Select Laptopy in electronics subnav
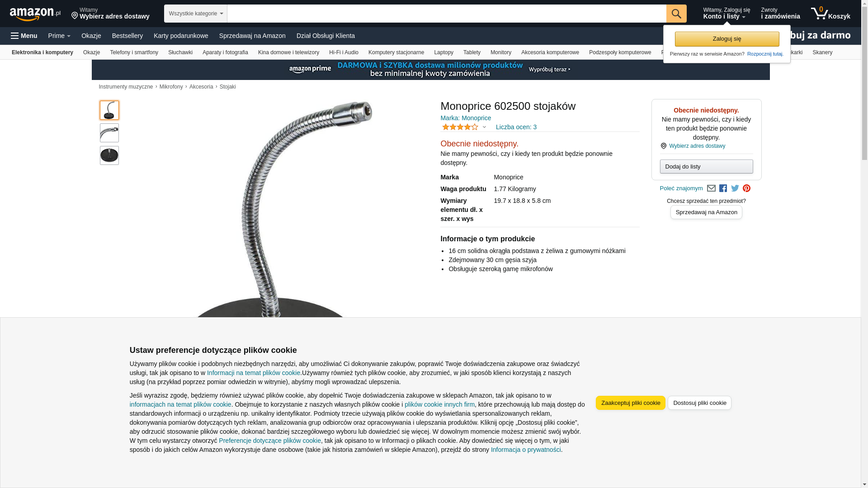The image size is (868, 488). [443, 52]
